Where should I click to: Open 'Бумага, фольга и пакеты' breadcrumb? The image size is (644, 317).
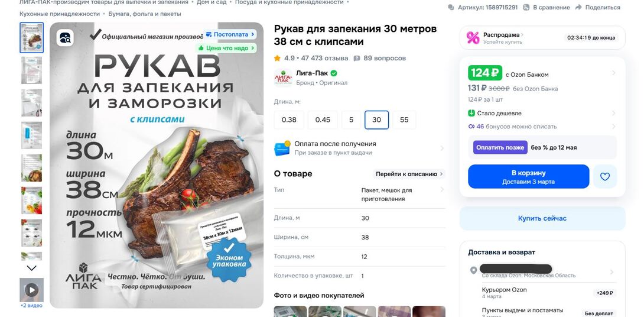coord(145,14)
